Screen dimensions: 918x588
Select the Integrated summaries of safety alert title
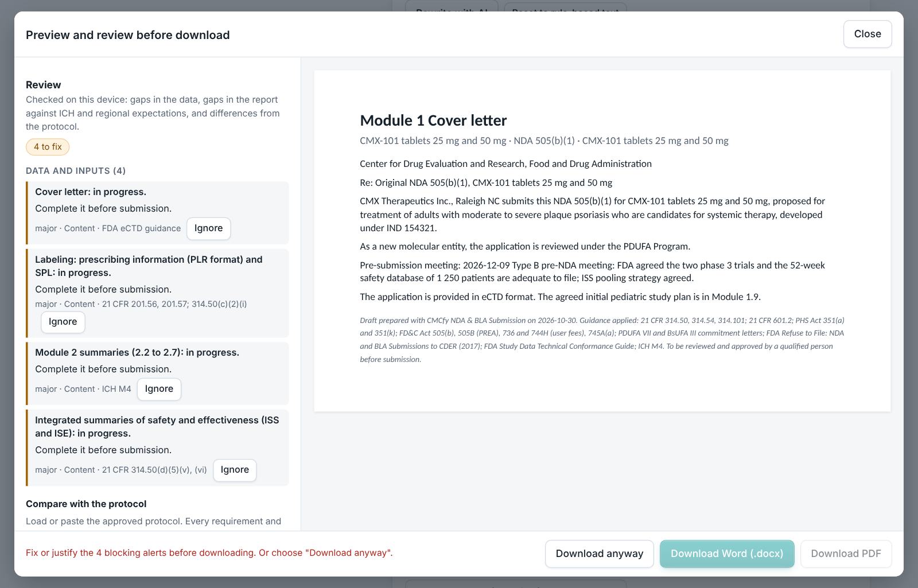tap(157, 427)
